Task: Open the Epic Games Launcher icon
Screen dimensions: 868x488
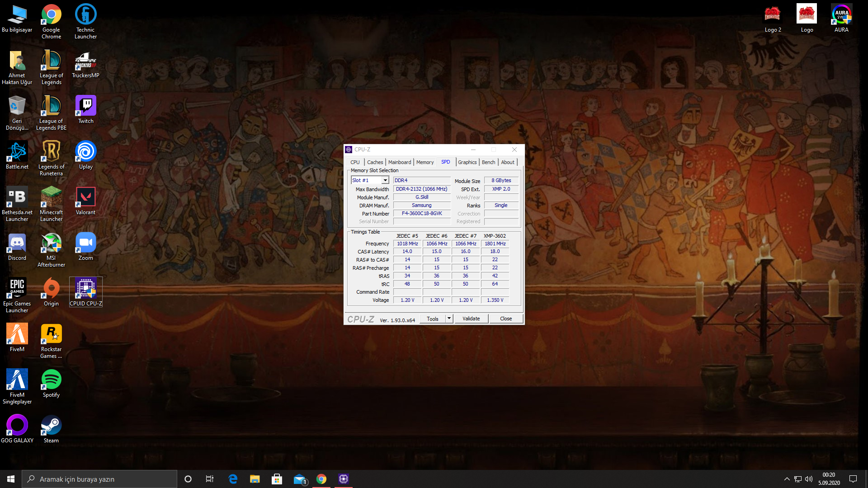Action: (x=17, y=295)
